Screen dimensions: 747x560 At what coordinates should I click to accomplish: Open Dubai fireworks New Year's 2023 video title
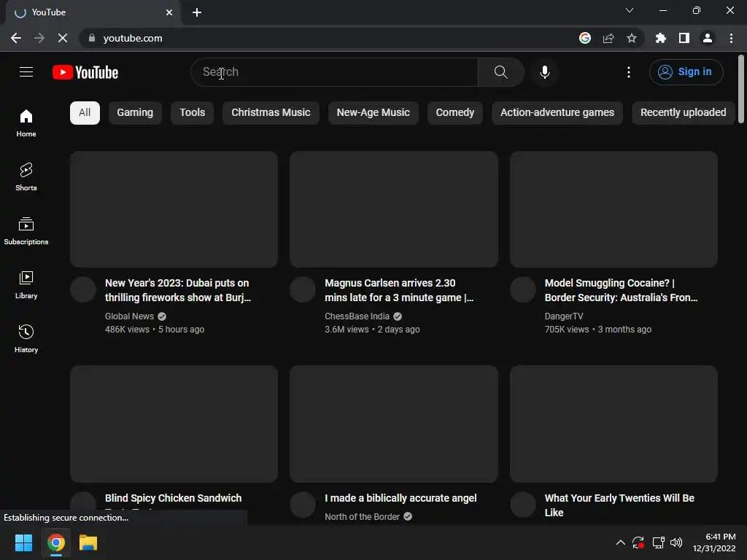point(178,290)
